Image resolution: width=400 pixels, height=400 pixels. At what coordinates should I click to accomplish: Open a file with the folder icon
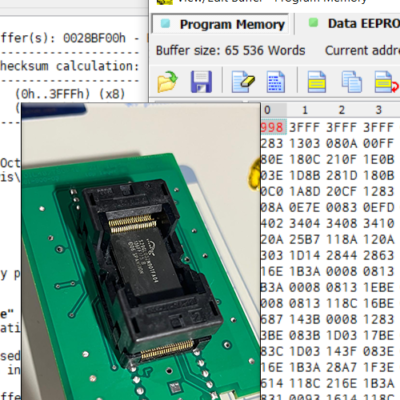coord(168,81)
